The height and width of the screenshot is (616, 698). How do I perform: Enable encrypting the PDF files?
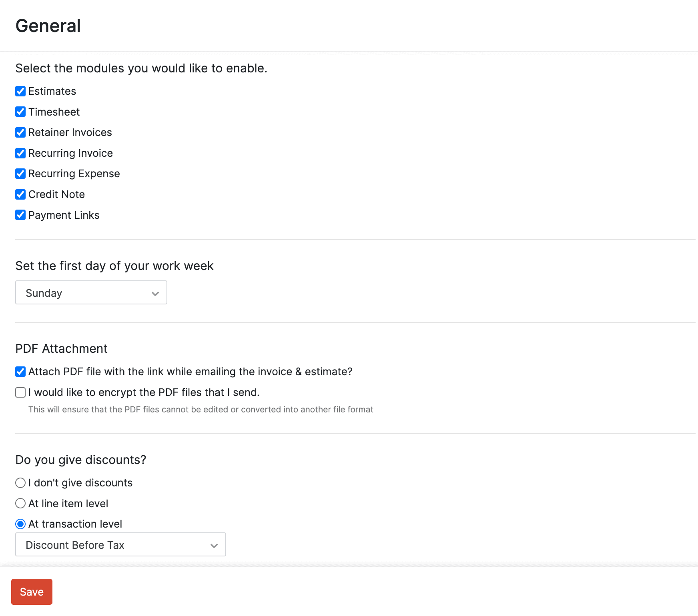(x=20, y=392)
